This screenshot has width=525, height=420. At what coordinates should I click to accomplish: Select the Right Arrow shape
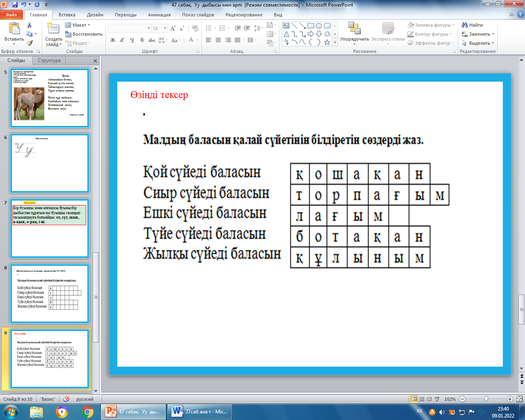[311, 34]
